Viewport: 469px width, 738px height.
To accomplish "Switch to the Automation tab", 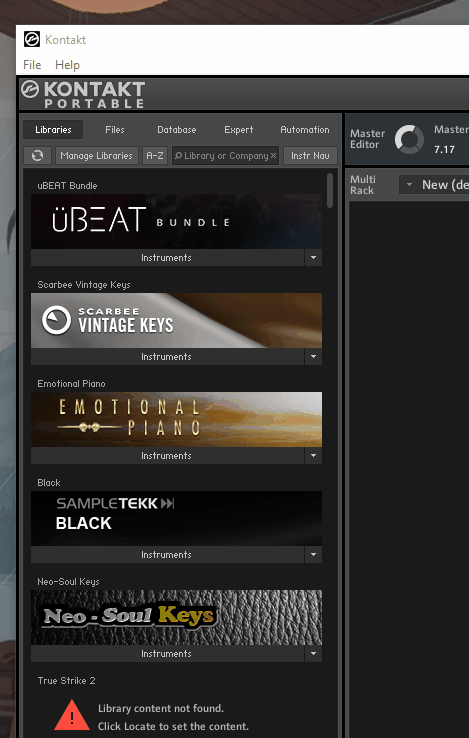I will (x=305, y=129).
